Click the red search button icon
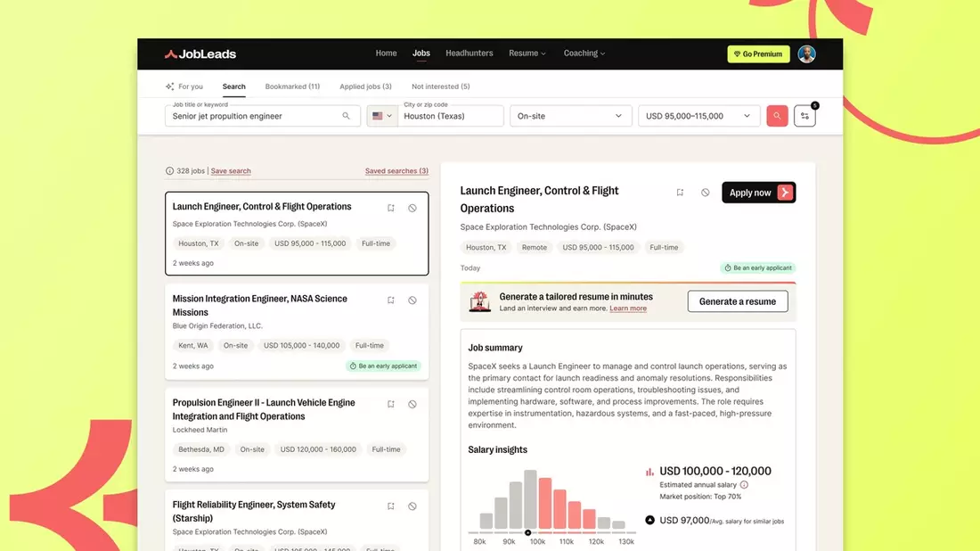 click(x=777, y=116)
